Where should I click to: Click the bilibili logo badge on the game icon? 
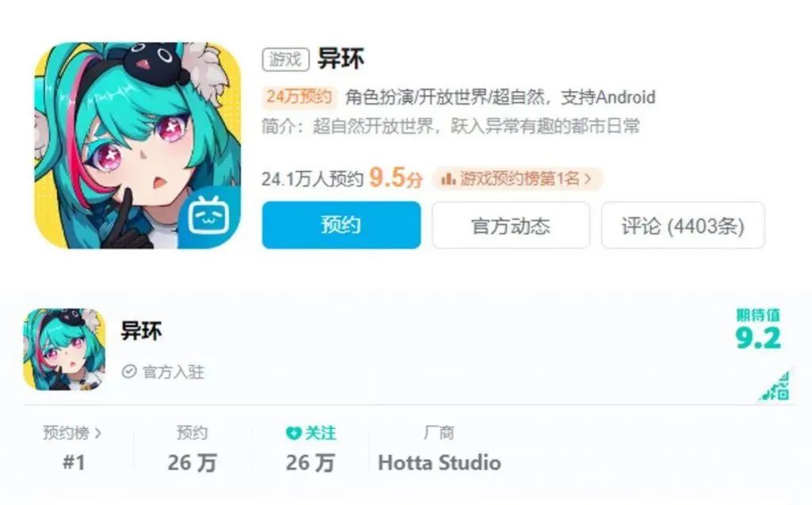209,217
